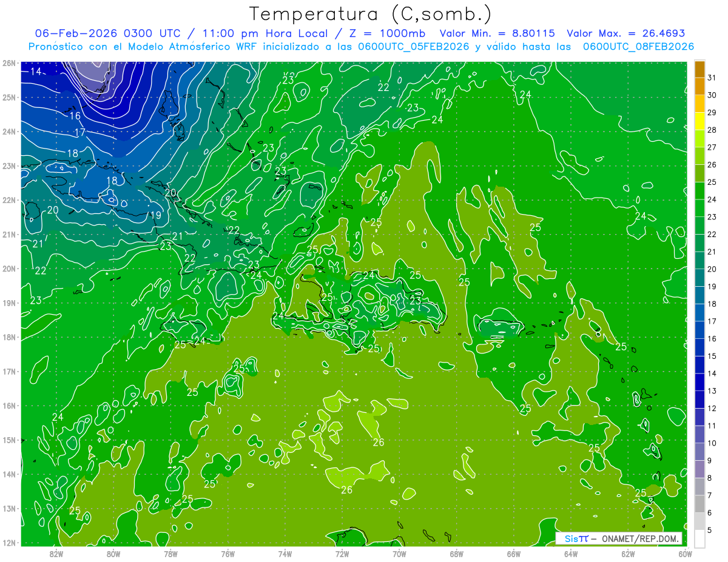Click the contour label 16 on the map

click(x=75, y=116)
